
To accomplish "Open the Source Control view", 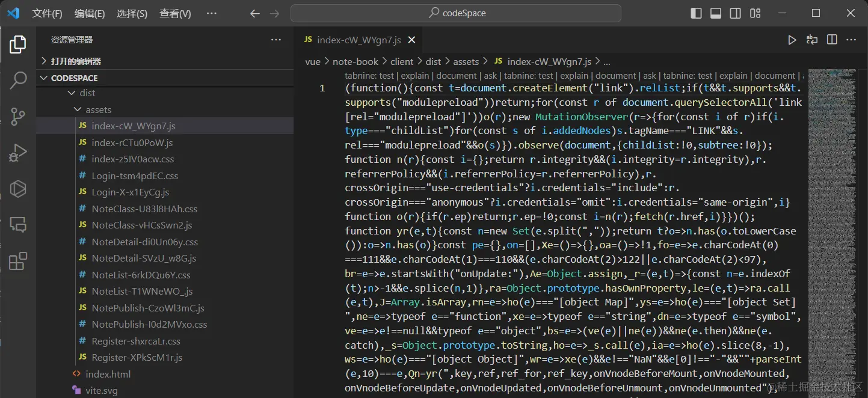I will point(18,116).
